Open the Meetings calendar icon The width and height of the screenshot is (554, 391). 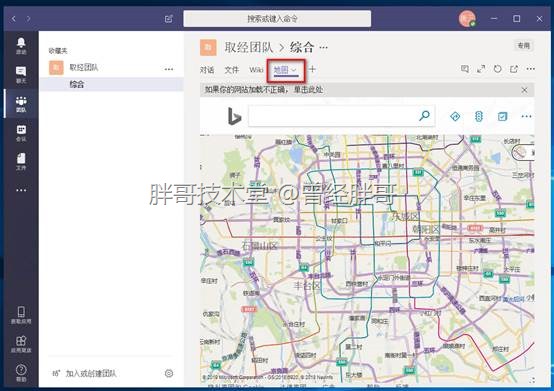point(21,133)
